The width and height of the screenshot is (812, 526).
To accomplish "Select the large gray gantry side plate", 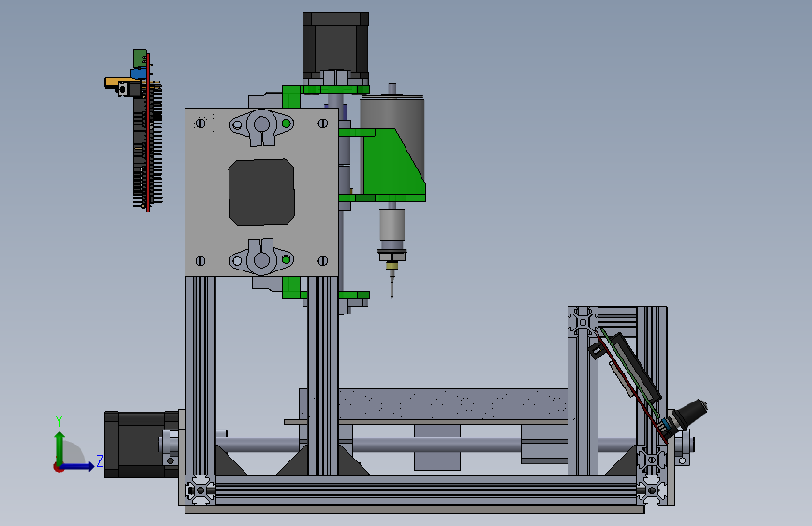I will [x=261, y=192].
